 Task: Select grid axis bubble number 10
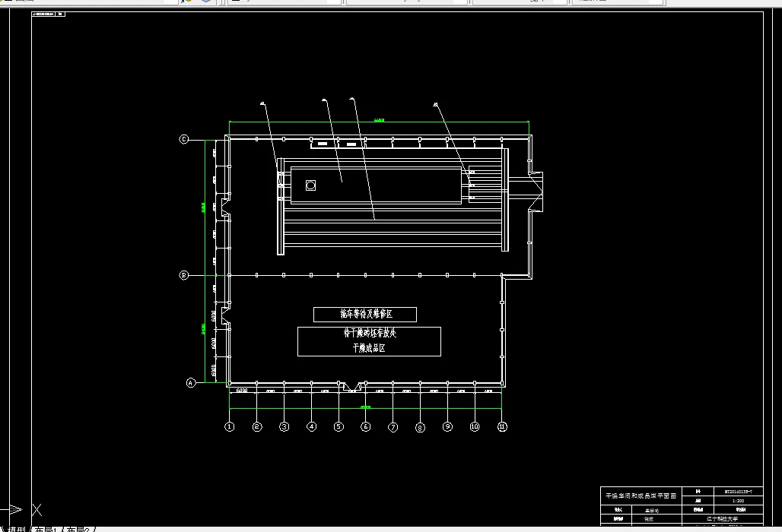tap(475, 427)
